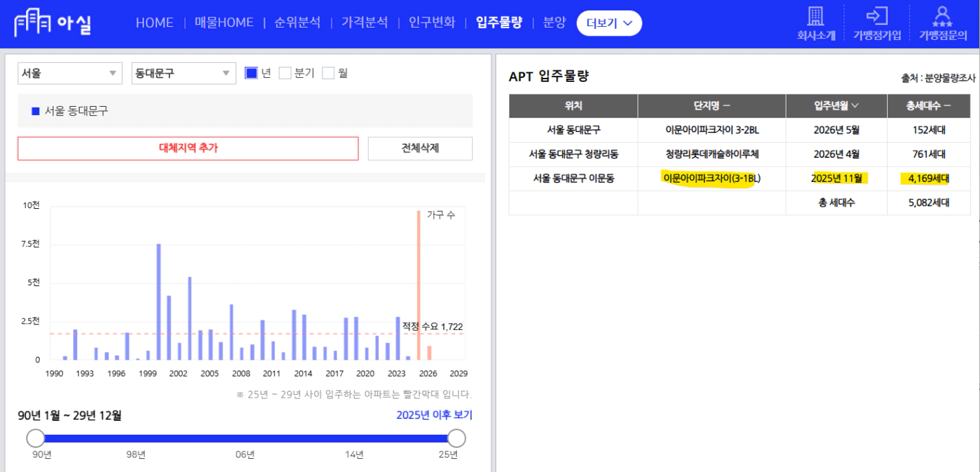Click the 위치 column header
The width and height of the screenshot is (980, 472).
pyautogui.click(x=573, y=105)
